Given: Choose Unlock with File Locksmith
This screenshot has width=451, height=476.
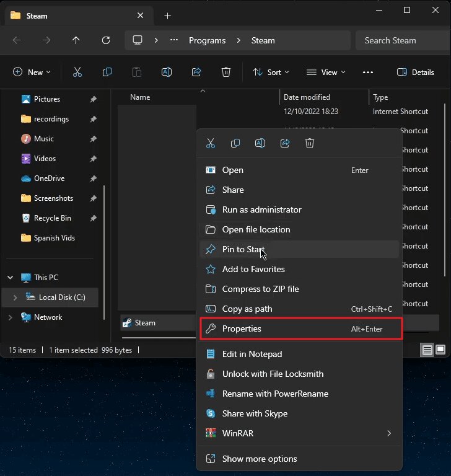Looking at the screenshot, I should [x=299, y=374].
